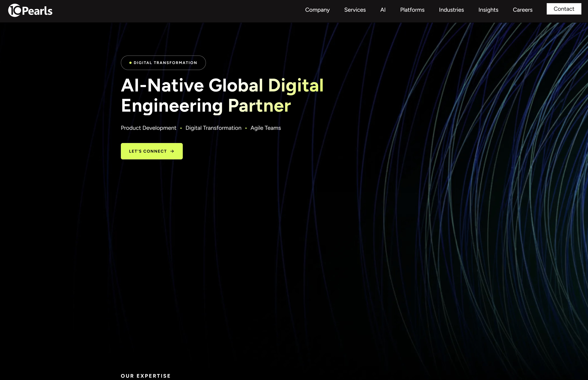Open the Company menu
The width and height of the screenshot is (588, 380).
click(317, 10)
